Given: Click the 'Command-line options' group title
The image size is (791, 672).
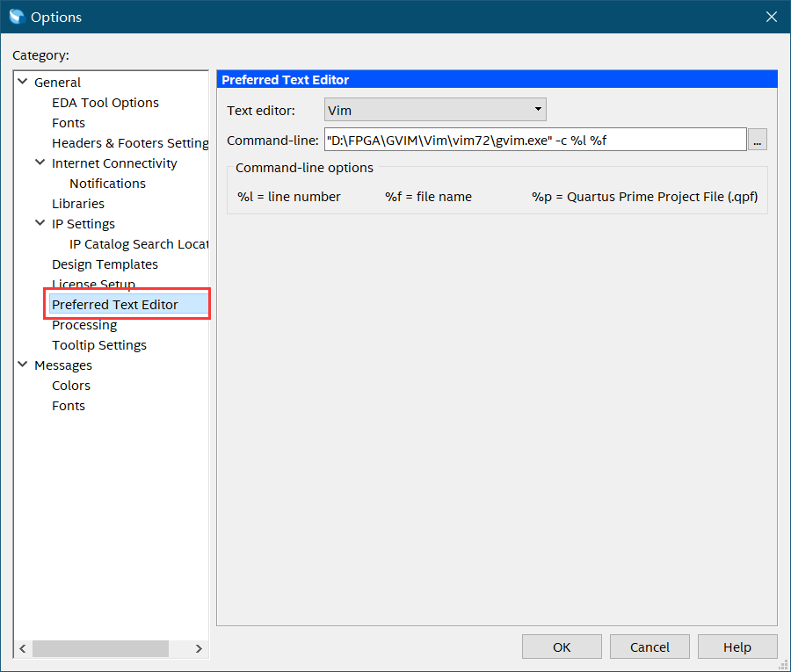Looking at the screenshot, I should click(304, 168).
